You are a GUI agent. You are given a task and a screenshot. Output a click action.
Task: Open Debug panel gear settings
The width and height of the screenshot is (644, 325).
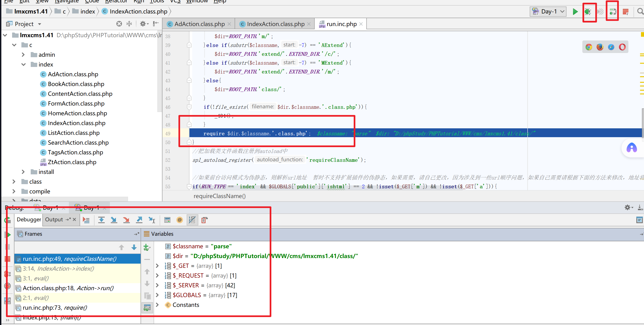coord(629,207)
